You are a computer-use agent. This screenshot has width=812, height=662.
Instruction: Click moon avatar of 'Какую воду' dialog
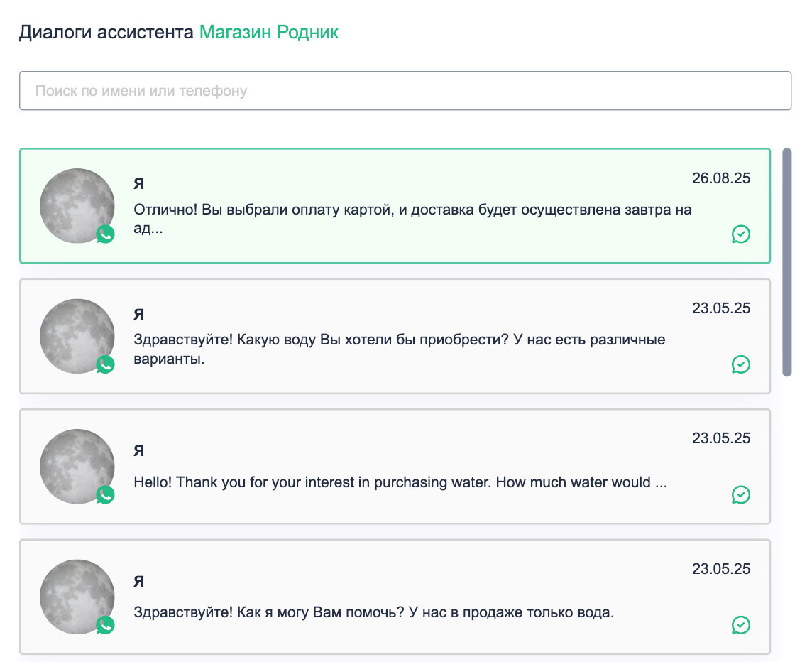point(76,335)
